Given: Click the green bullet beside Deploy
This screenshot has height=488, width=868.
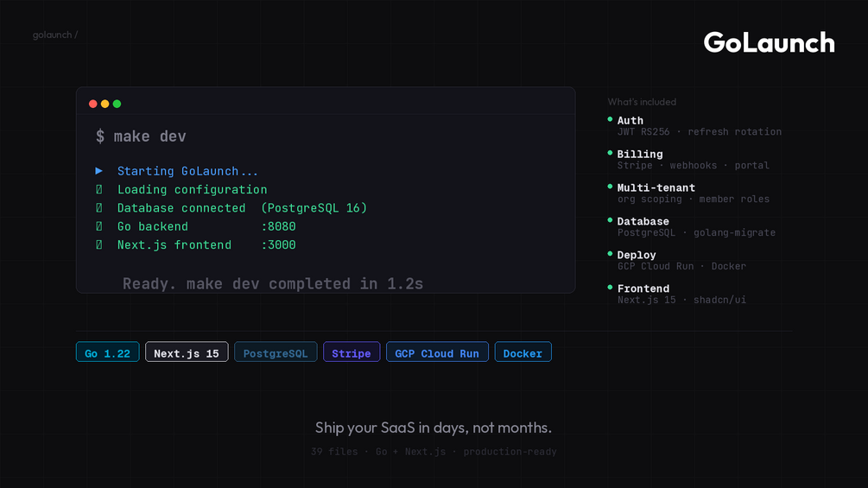Looking at the screenshot, I should click(610, 254).
